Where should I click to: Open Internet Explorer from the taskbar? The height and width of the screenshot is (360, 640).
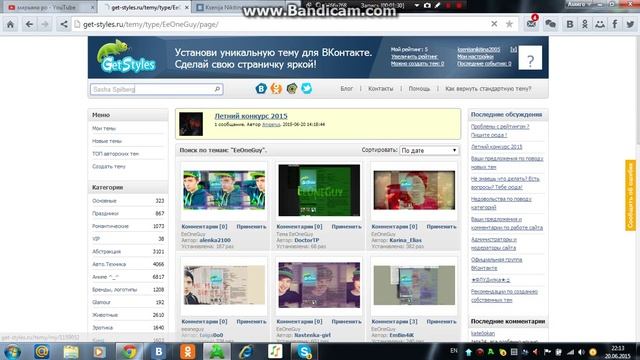(246, 351)
